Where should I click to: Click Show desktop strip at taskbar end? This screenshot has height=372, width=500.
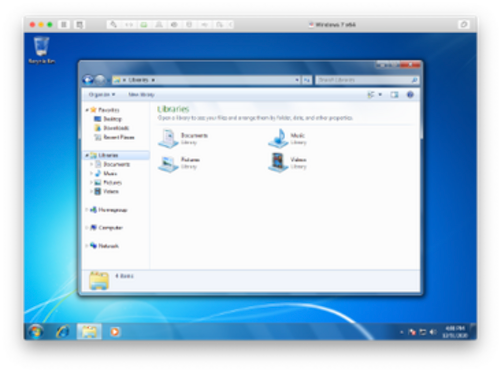click(473, 332)
